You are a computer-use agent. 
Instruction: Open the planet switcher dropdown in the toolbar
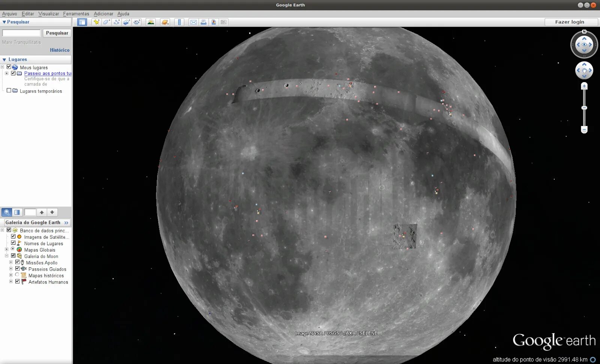click(165, 22)
